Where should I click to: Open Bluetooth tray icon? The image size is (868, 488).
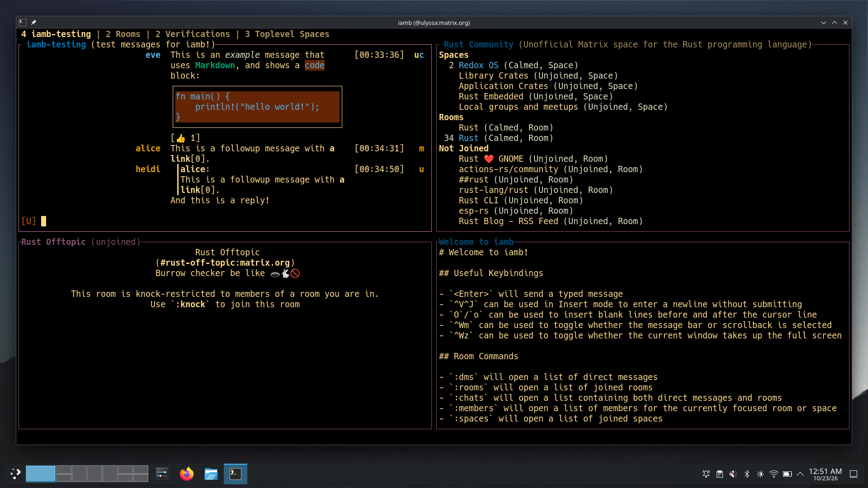747,474
